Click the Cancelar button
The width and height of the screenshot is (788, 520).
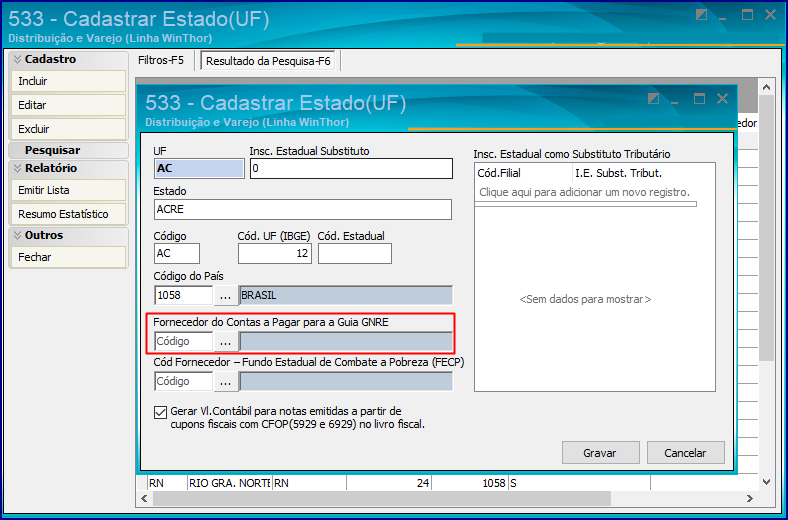(685, 453)
